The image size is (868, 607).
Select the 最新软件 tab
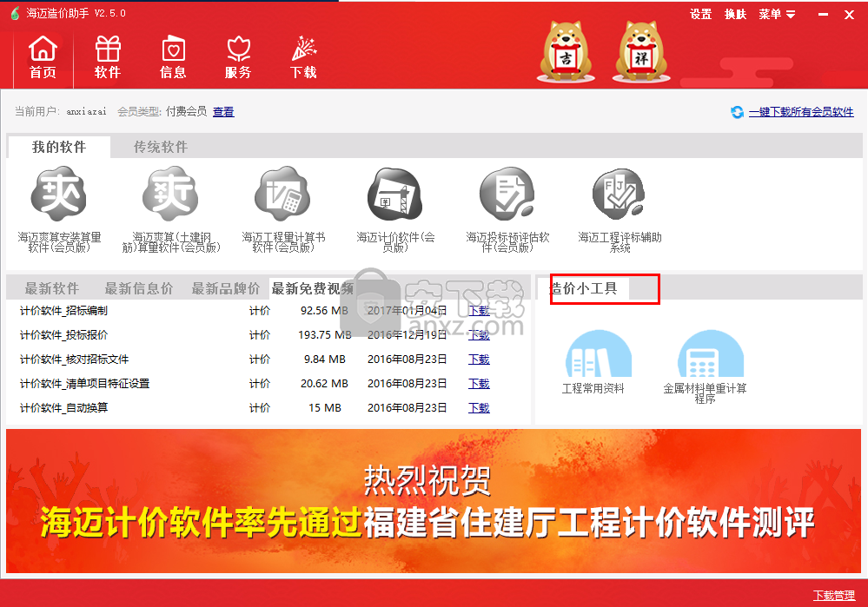pyautogui.click(x=52, y=288)
